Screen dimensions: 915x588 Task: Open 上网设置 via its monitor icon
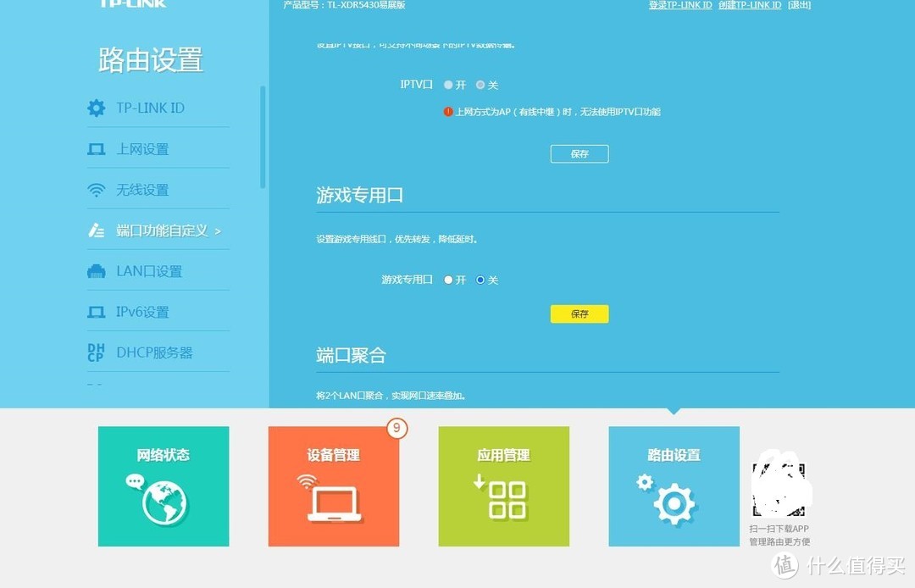click(96, 148)
